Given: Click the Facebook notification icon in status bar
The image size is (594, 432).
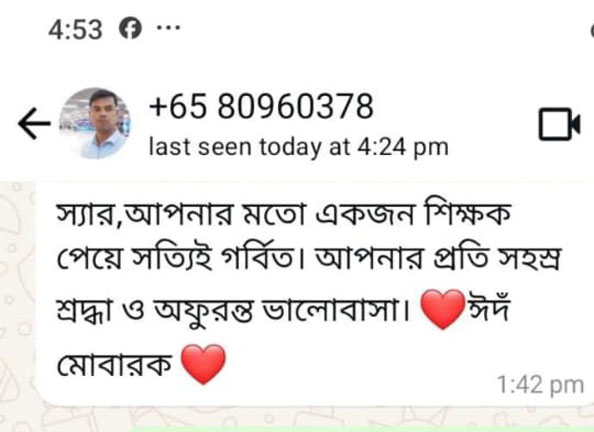Looking at the screenshot, I should pos(130,28).
